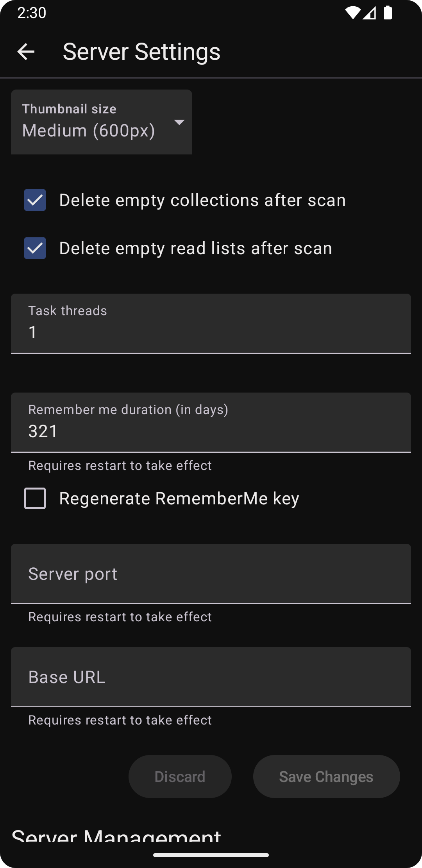Tap the battery status icon
This screenshot has width=422, height=868.
pos(388,13)
